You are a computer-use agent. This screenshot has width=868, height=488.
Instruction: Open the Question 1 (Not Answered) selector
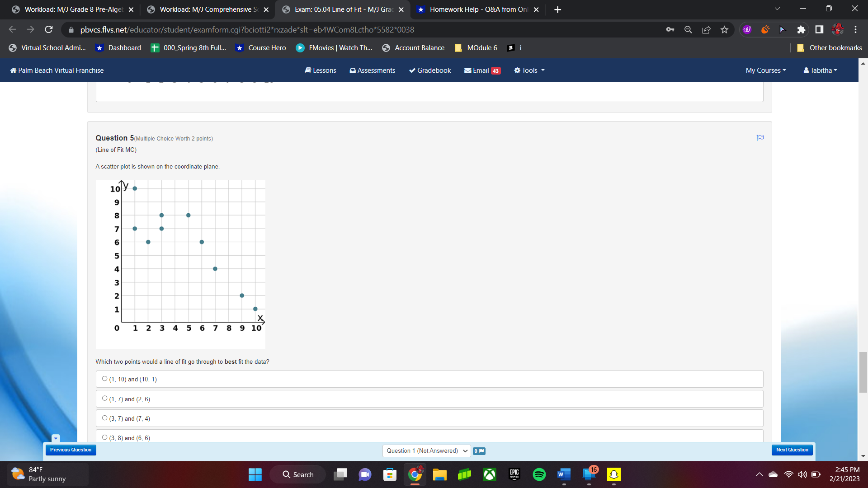[426, 451]
